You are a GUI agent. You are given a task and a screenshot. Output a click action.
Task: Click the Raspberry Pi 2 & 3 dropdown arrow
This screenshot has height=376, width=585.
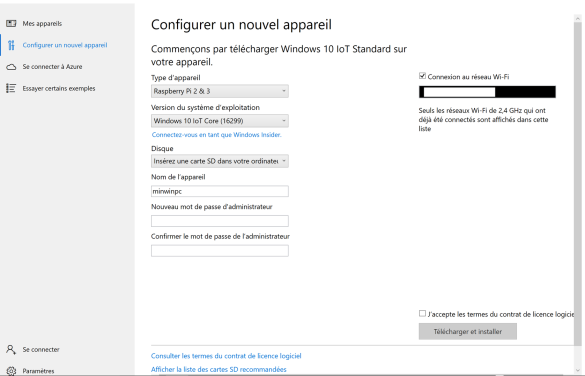tap(284, 91)
